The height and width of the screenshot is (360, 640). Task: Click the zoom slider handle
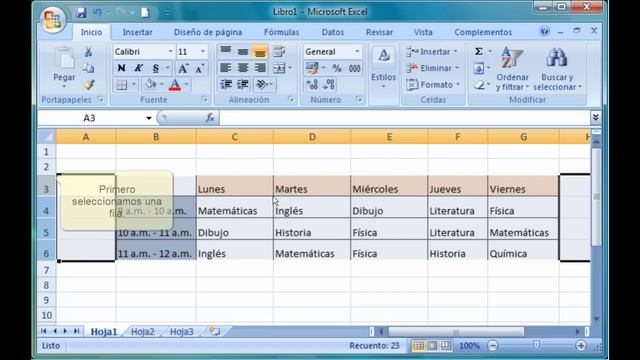click(x=536, y=345)
